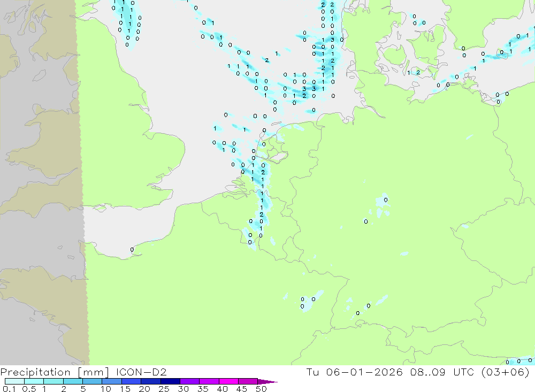Choose the 20–25 mm dark blue legend swatch
This screenshot has height=392, width=535.
150,381
